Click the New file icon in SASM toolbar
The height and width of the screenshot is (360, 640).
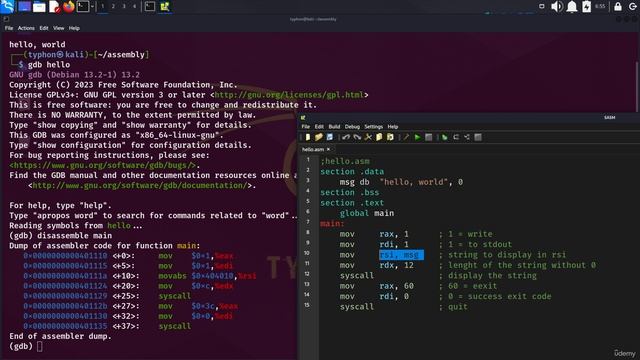tap(308, 138)
